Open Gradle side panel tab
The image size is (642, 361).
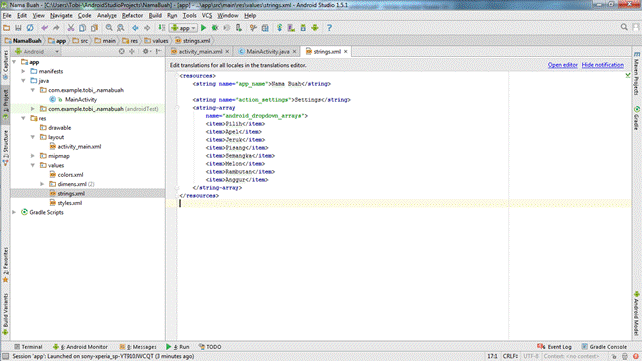[637, 119]
